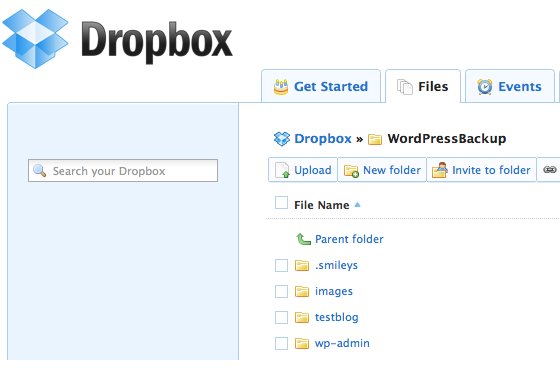The height and width of the screenshot is (368, 560).
Task: Open the images folder
Action: tap(334, 291)
